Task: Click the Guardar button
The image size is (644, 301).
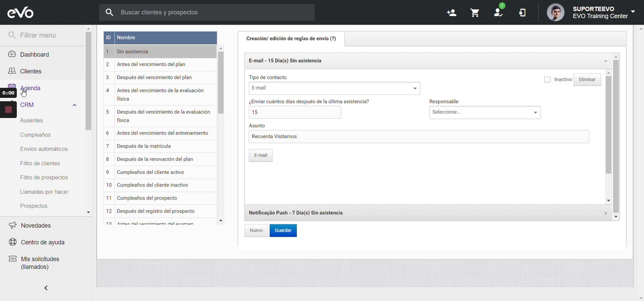Action: (283, 230)
